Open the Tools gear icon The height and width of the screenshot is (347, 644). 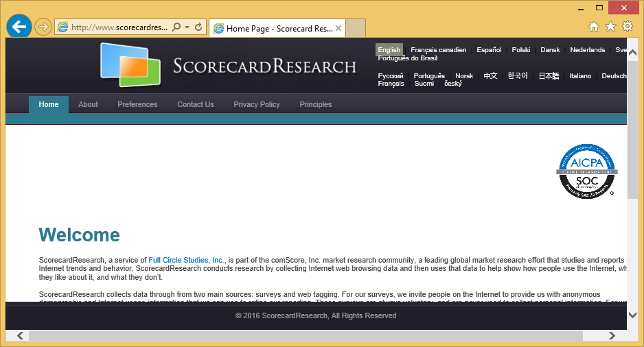(628, 27)
